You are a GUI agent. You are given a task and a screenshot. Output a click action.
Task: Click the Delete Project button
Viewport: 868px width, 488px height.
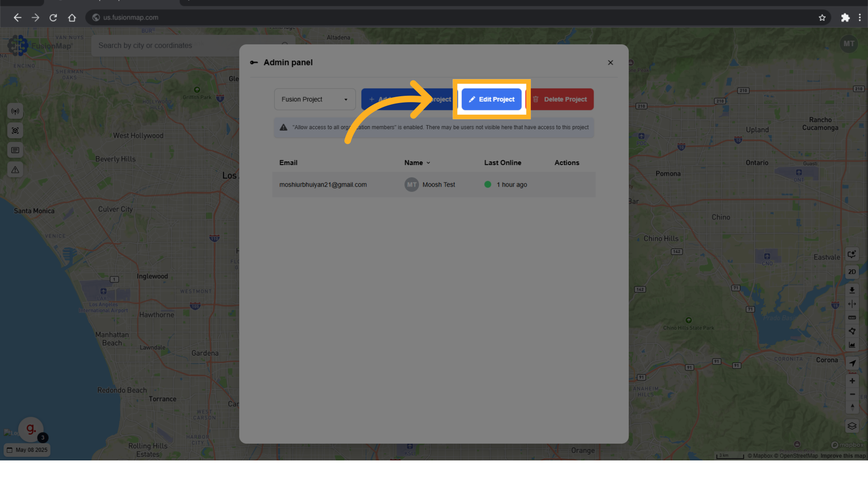(x=561, y=99)
